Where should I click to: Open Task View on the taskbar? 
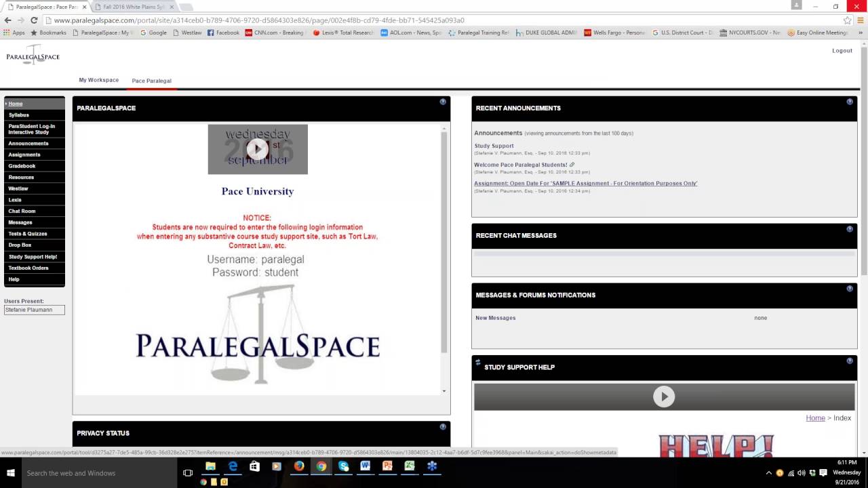(188, 472)
